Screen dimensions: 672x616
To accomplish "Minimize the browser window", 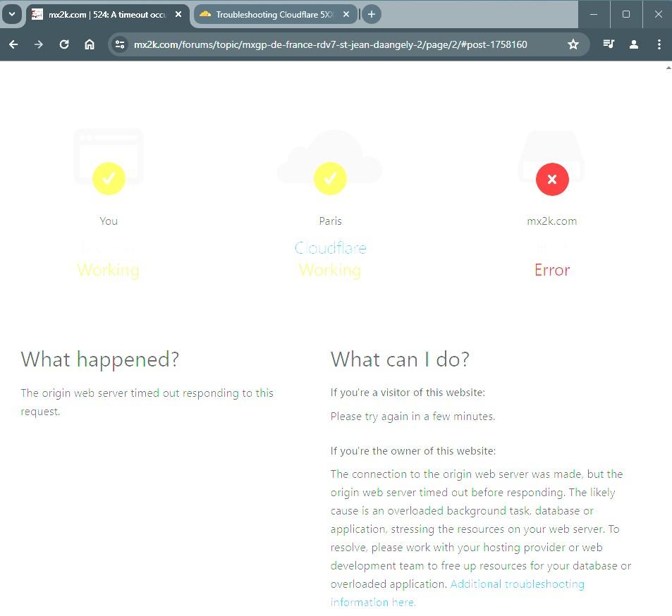I will tap(594, 14).
